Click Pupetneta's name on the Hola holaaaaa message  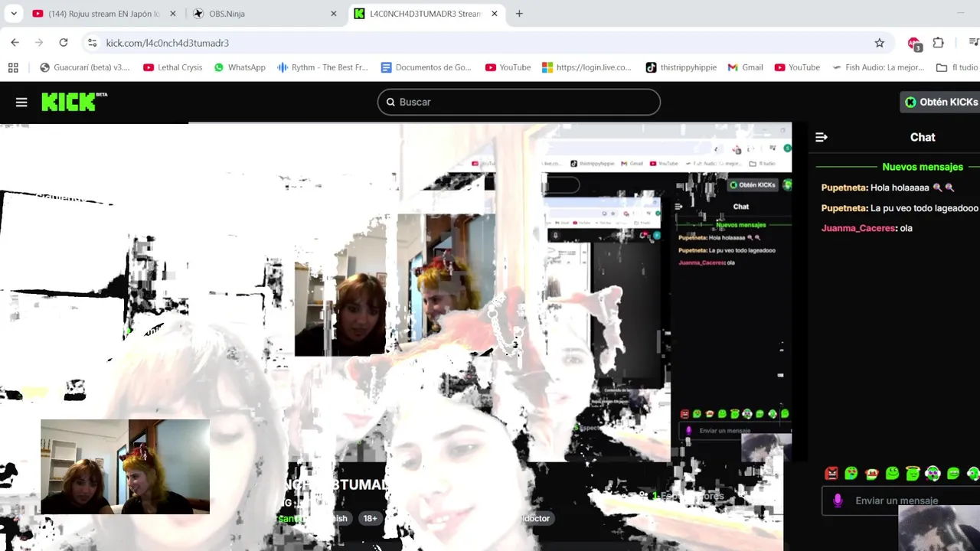coord(844,187)
